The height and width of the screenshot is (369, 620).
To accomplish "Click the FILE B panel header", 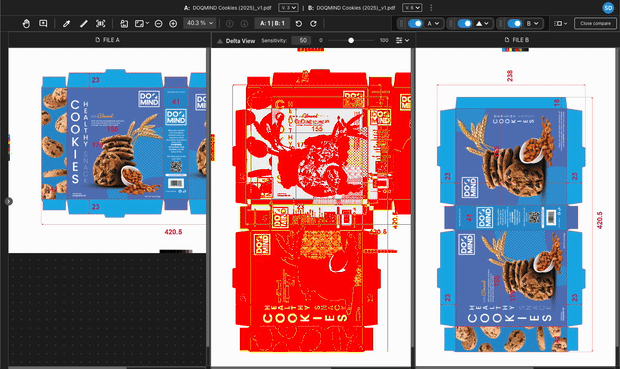I will (x=517, y=40).
